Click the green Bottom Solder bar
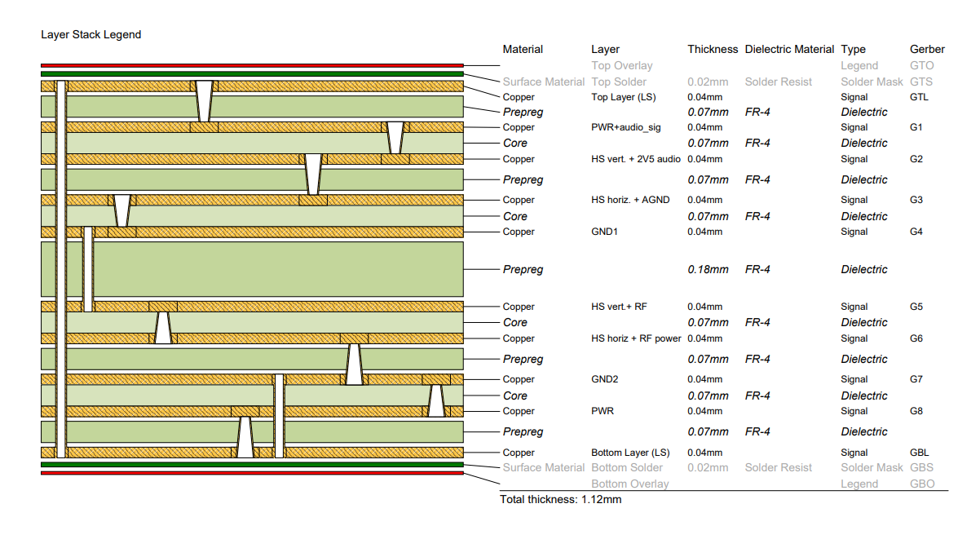The image size is (980, 548). click(252, 465)
